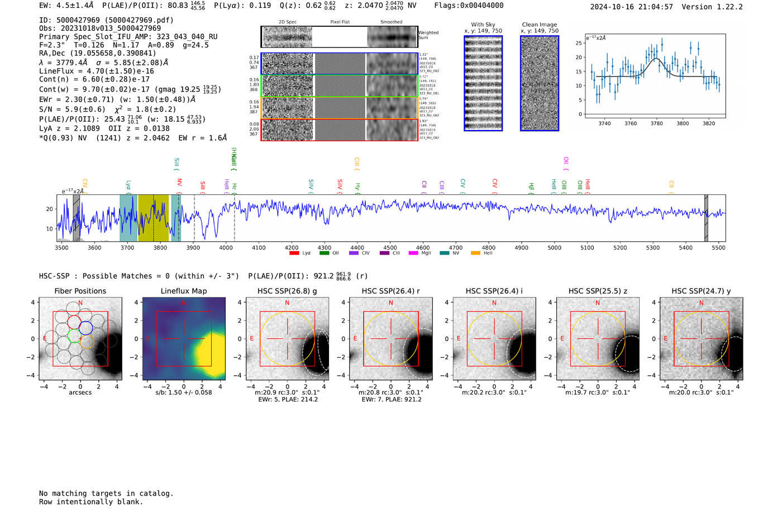The image size is (782, 532).
Task: Open the HSC SSP(25.5) z cutout
Action: point(598,339)
